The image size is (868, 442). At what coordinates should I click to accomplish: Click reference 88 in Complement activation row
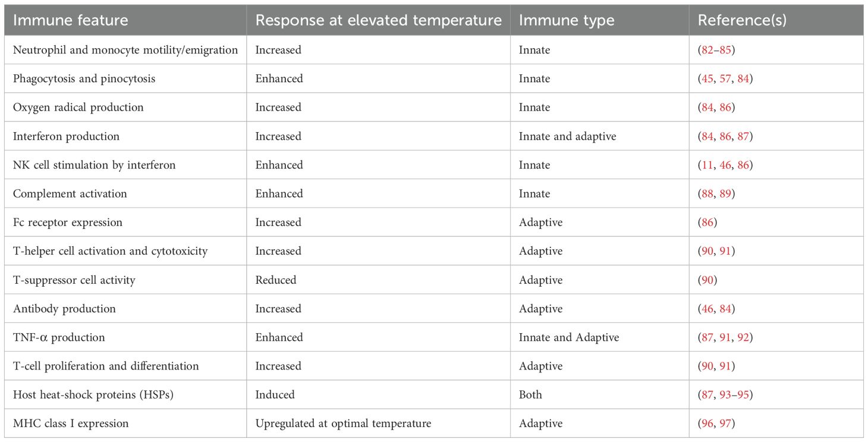tap(707, 193)
